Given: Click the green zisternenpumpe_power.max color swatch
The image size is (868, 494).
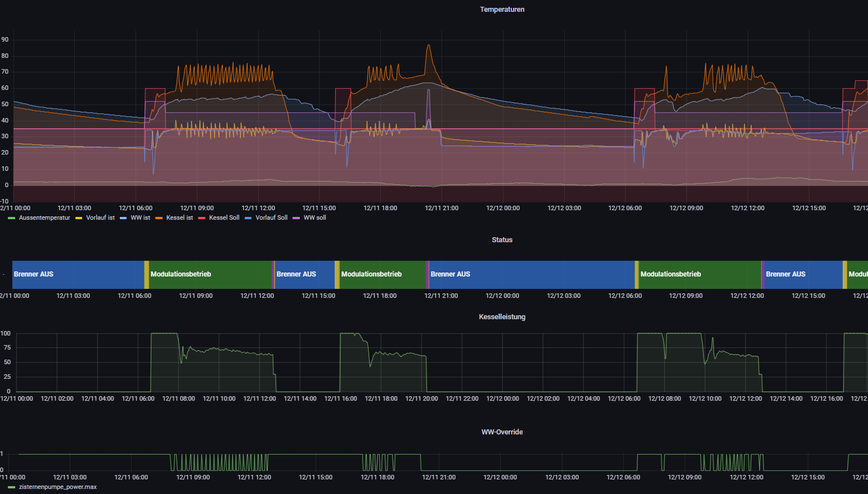Looking at the screenshot, I should pos(11,487).
